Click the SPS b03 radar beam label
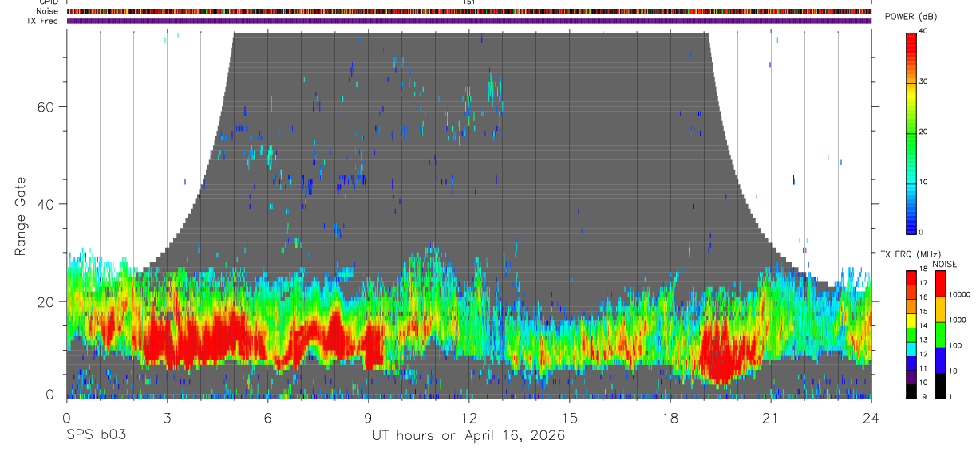 pos(96,435)
